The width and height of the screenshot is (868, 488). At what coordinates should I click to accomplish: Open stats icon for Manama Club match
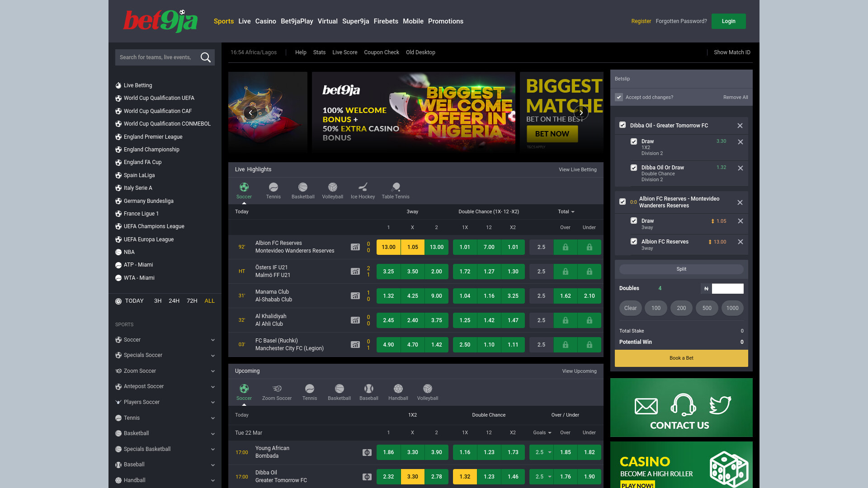[355, 296]
